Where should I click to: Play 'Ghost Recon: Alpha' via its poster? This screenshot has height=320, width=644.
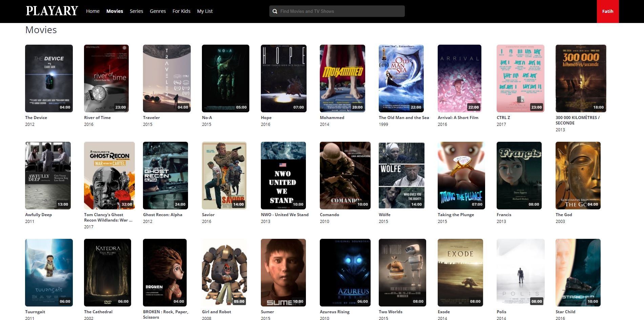(x=165, y=175)
